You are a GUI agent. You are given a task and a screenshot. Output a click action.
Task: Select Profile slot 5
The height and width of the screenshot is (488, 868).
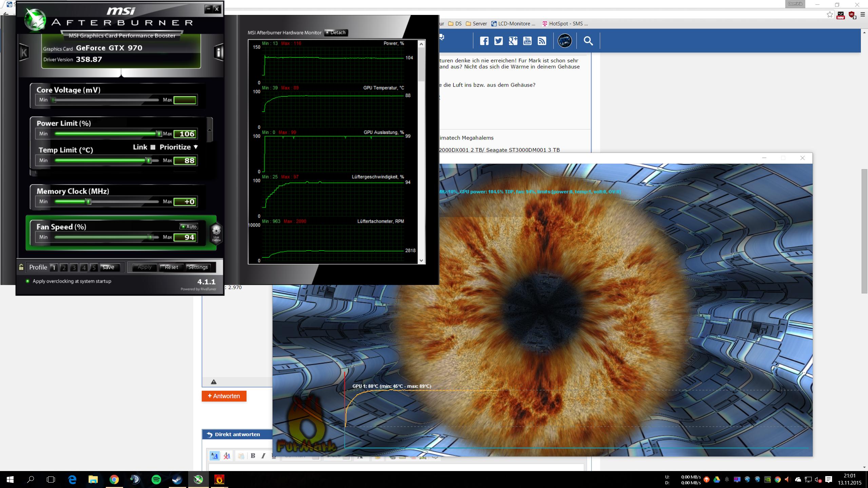[94, 268]
